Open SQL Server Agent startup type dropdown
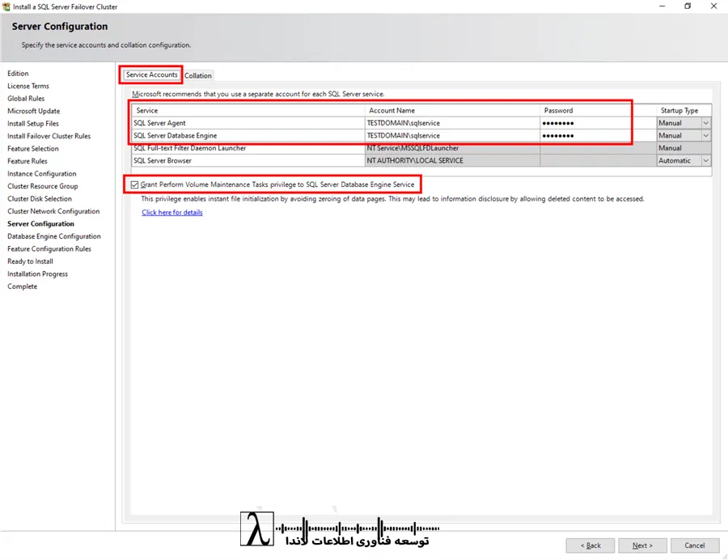This screenshot has height=560, width=728. point(705,123)
